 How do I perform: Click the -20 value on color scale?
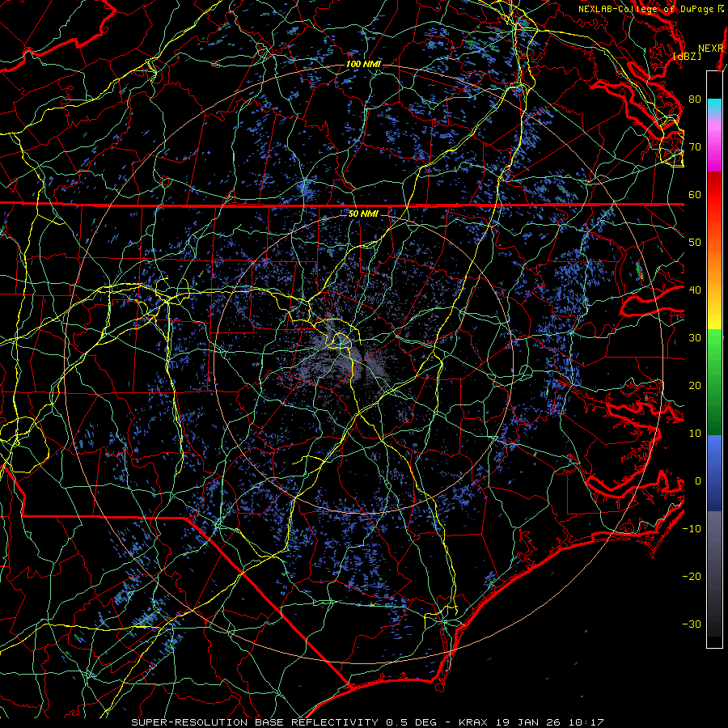(x=692, y=577)
